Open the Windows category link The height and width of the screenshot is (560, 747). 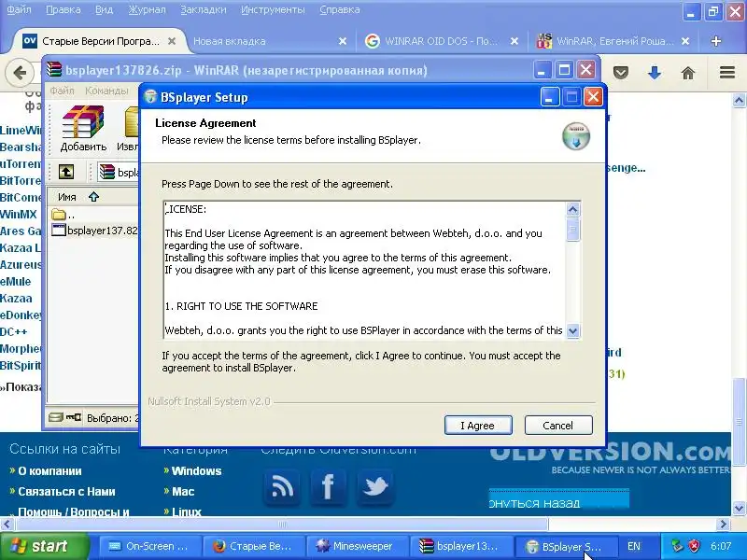click(196, 471)
